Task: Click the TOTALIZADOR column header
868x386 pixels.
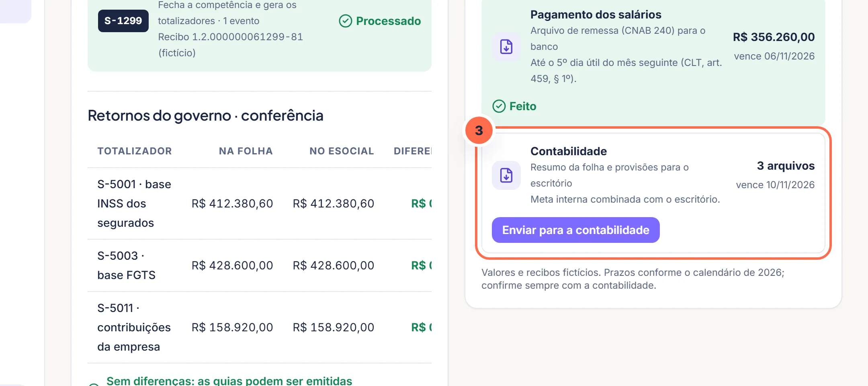Action: point(135,151)
